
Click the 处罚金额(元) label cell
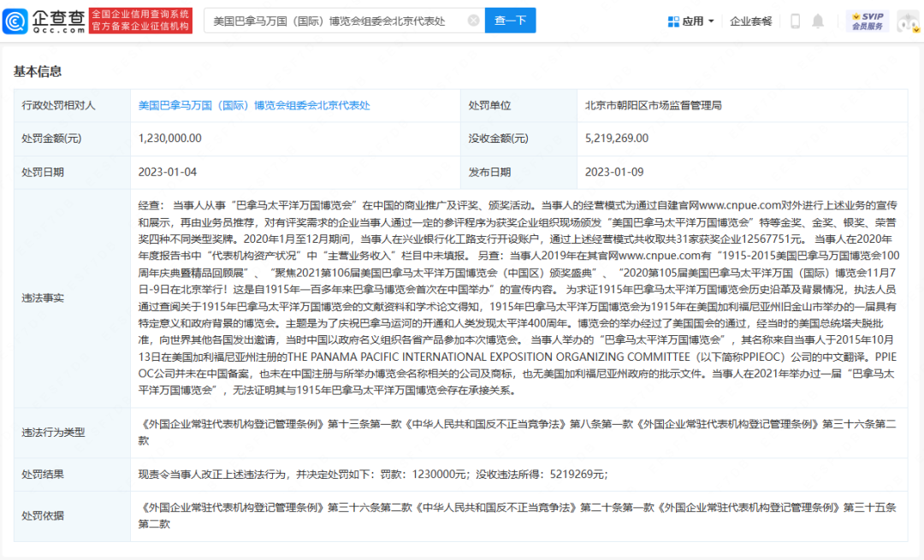click(x=72, y=139)
